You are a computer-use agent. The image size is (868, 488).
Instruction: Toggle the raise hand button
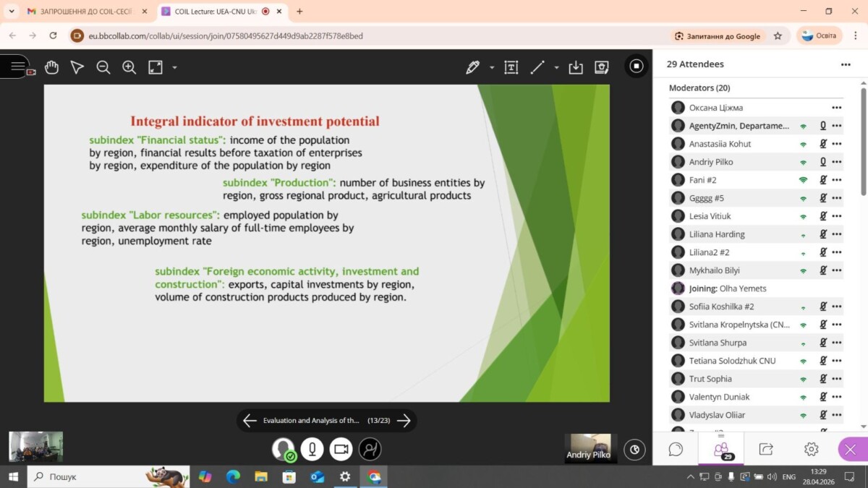point(370,449)
